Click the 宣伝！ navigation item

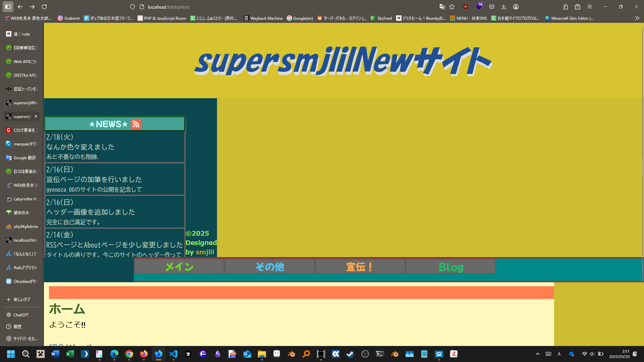pyautogui.click(x=359, y=267)
